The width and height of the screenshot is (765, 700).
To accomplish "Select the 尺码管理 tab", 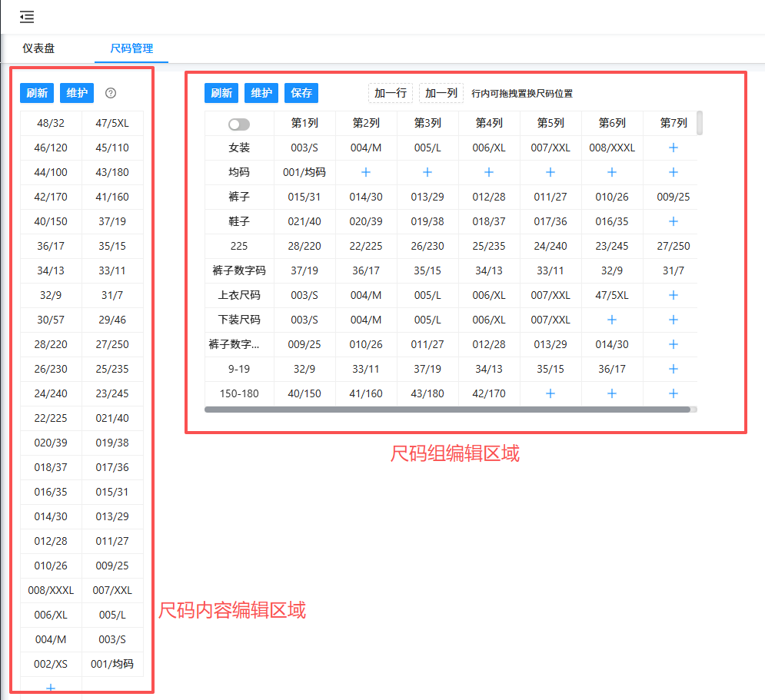I will pyautogui.click(x=130, y=48).
